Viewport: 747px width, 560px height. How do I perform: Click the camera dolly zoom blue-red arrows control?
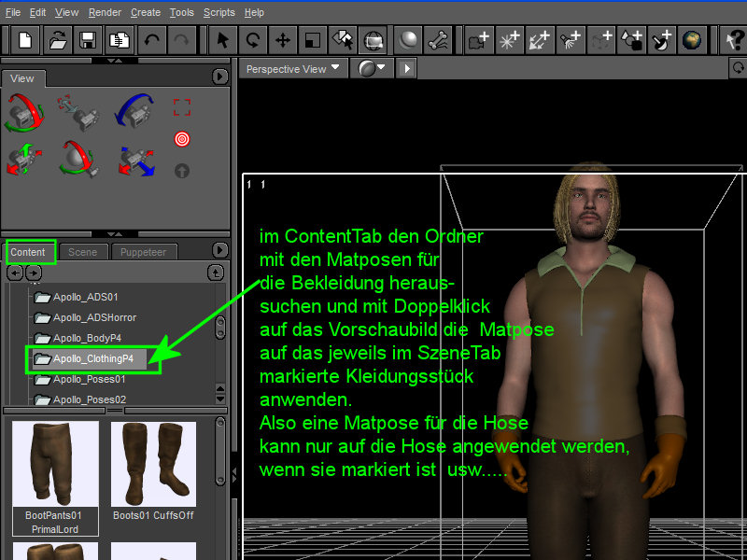pyautogui.click(x=136, y=161)
